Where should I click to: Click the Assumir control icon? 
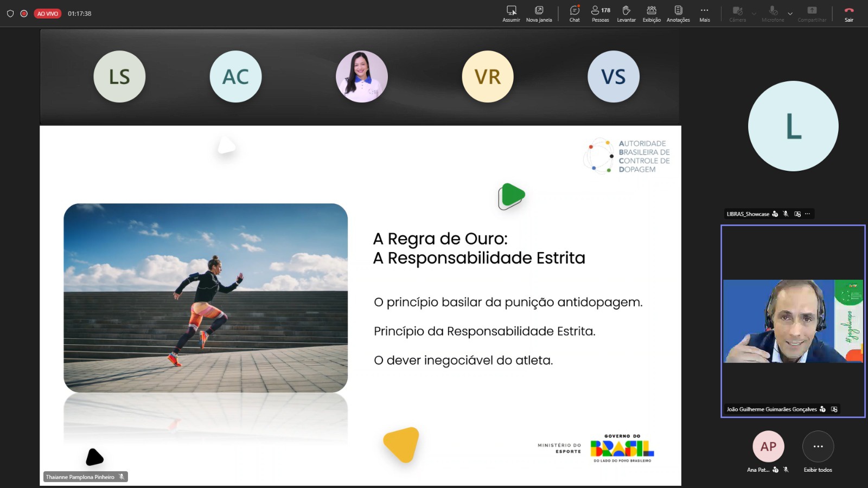[510, 10]
